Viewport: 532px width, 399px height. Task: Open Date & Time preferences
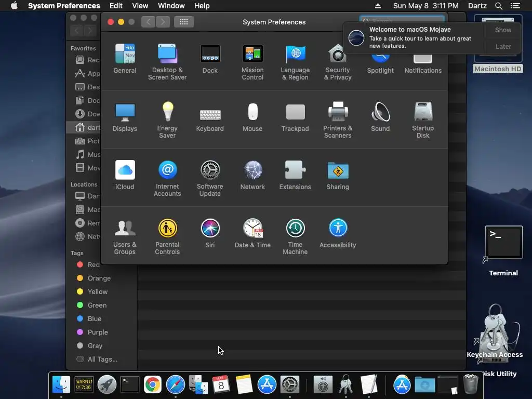pos(252,233)
